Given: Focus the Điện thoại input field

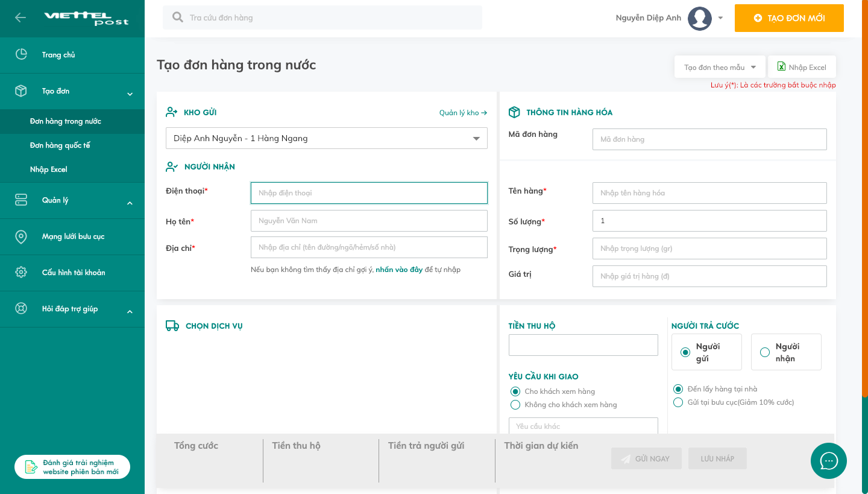Looking at the screenshot, I should pos(369,193).
